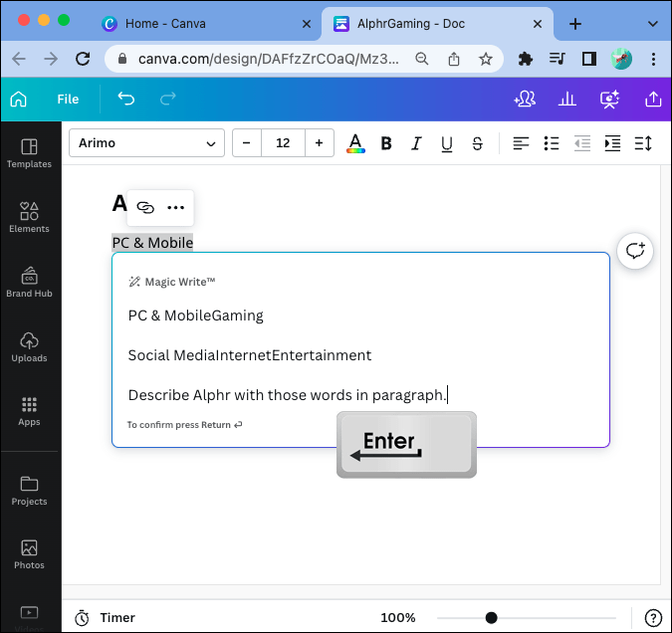Click the Magic Write wand label

pyautogui.click(x=172, y=282)
